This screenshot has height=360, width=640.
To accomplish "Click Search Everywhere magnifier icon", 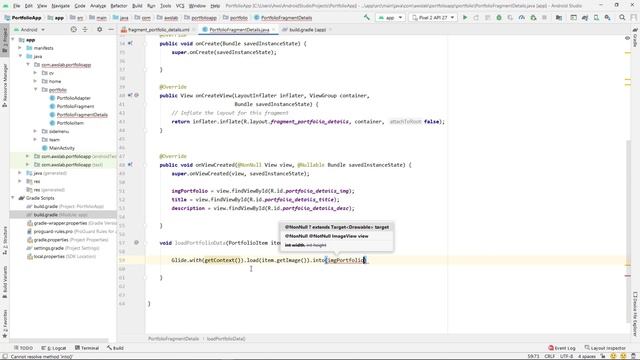I will (622, 18).
